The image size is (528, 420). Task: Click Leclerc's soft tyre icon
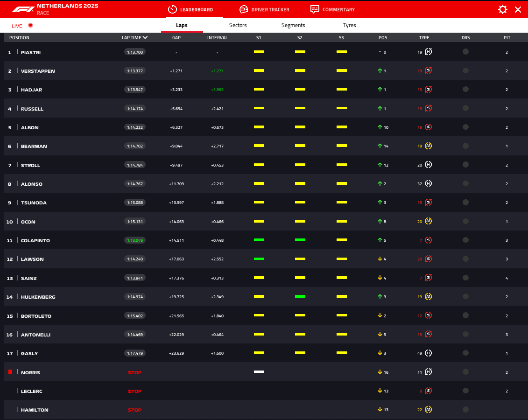pyautogui.click(x=428, y=391)
